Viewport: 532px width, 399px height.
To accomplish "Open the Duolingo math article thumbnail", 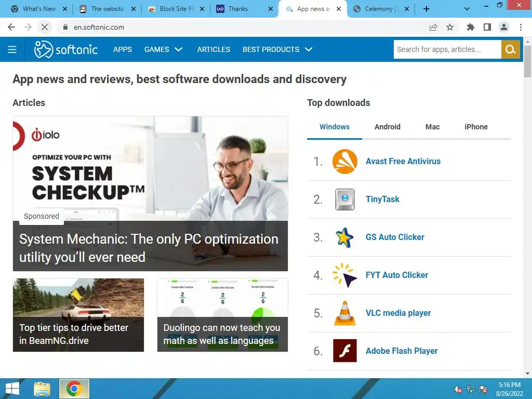I will click(222, 315).
